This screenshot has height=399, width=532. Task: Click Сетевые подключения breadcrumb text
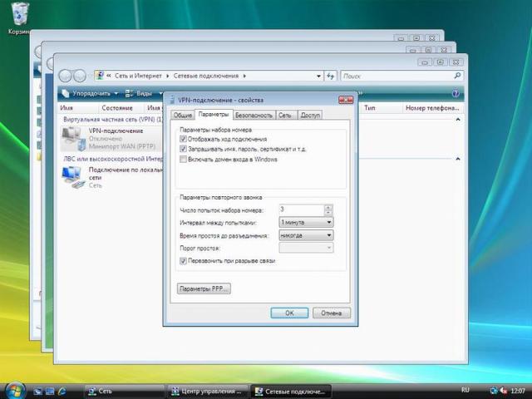pyautogui.click(x=206, y=76)
